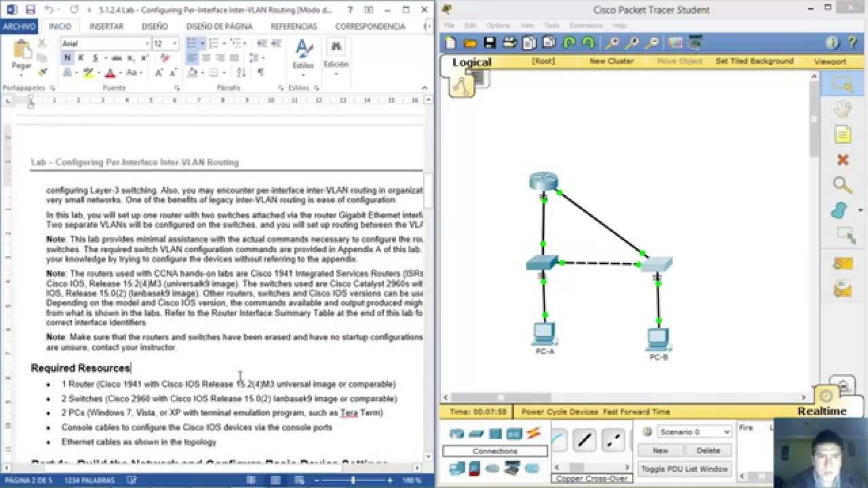Select red X Delete tool in Packet Tracer

tap(843, 160)
